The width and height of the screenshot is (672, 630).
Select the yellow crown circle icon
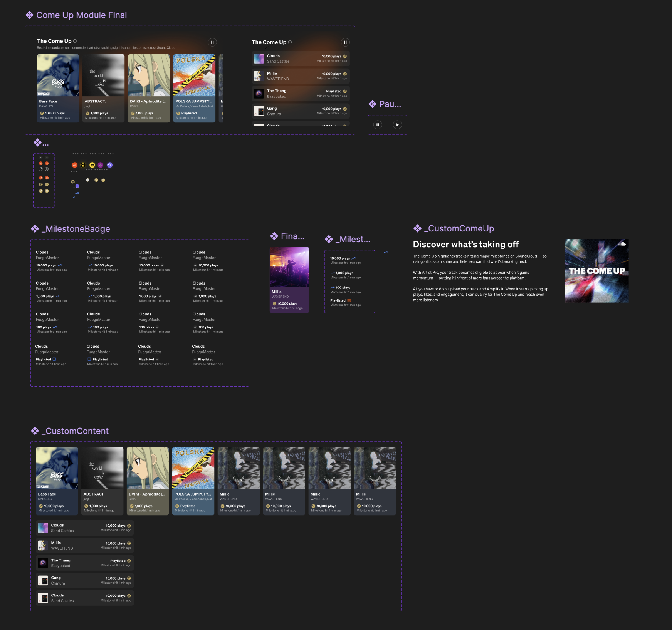point(92,165)
